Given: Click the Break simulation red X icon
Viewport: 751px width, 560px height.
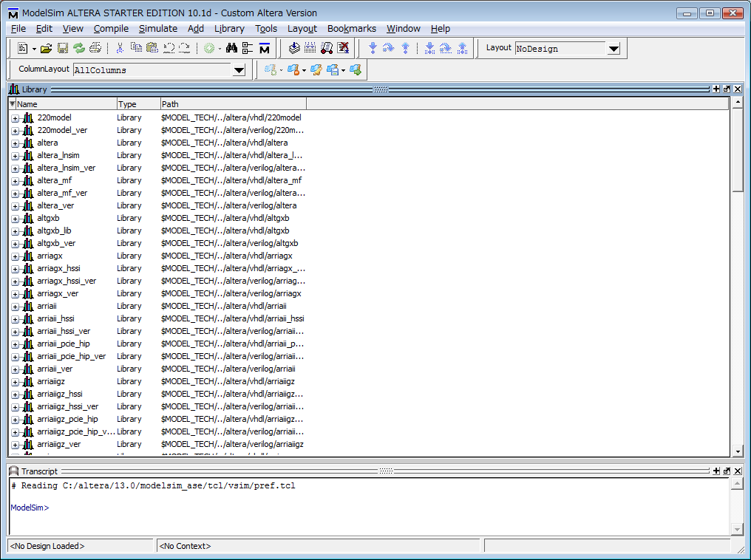Looking at the screenshot, I should click(x=343, y=48).
